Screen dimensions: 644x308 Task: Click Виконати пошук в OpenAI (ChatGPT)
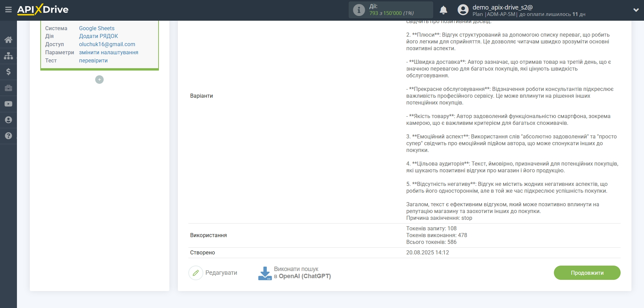click(x=302, y=273)
